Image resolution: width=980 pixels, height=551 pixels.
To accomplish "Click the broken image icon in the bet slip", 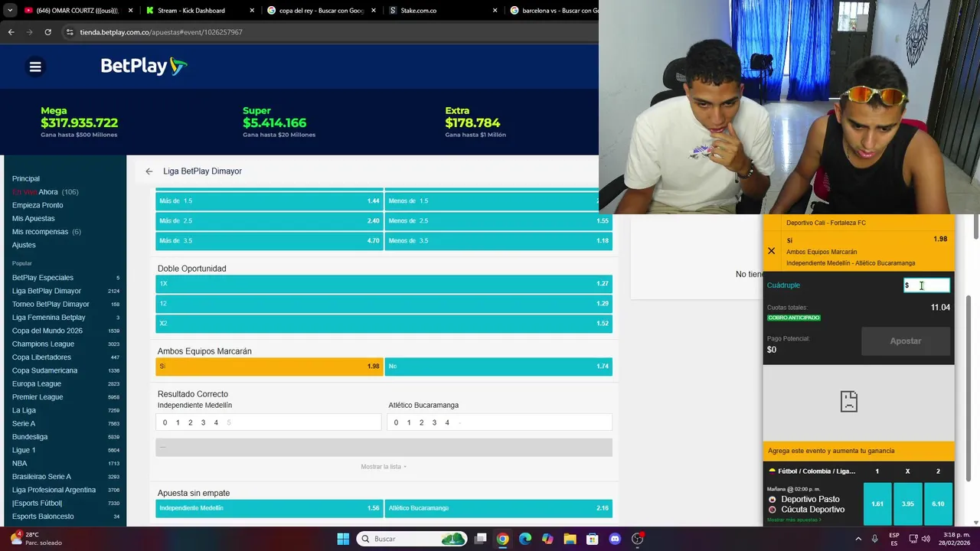I will click(x=849, y=401).
